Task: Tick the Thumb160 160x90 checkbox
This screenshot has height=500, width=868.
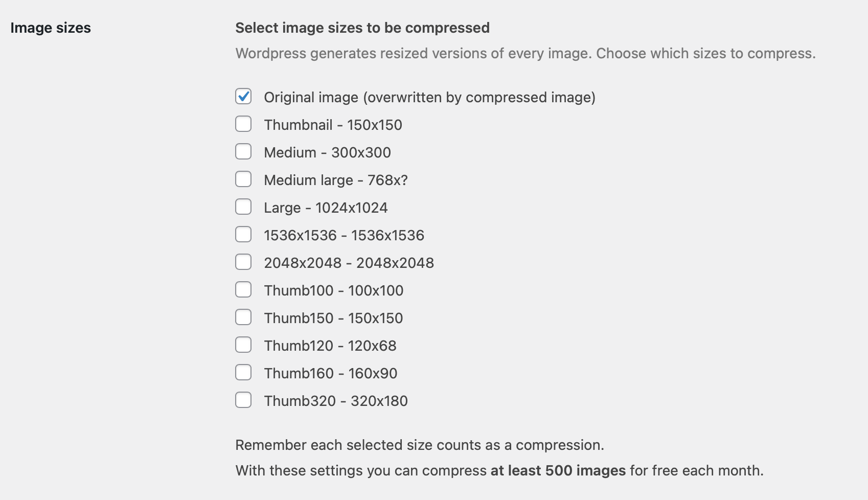Action: click(x=243, y=372)
